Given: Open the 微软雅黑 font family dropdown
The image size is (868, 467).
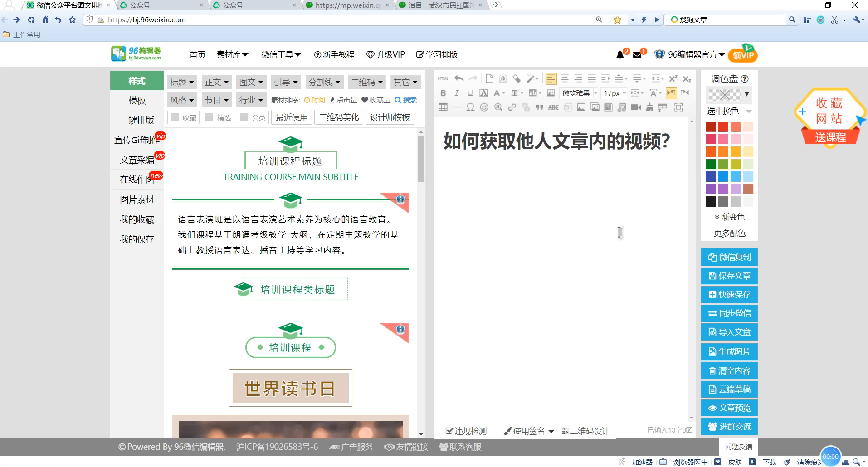Looking at the screenshot, I should click(x=579, y=93).
